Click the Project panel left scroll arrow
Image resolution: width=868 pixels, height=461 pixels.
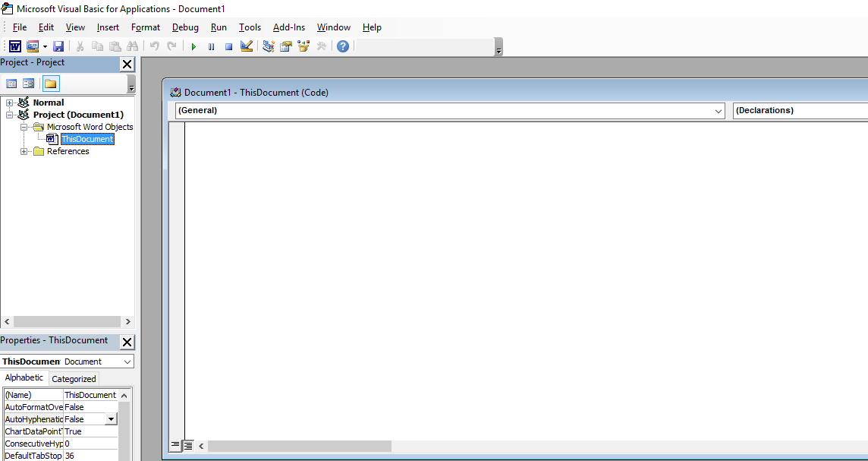pyautogui.click(x=7, y=321)
